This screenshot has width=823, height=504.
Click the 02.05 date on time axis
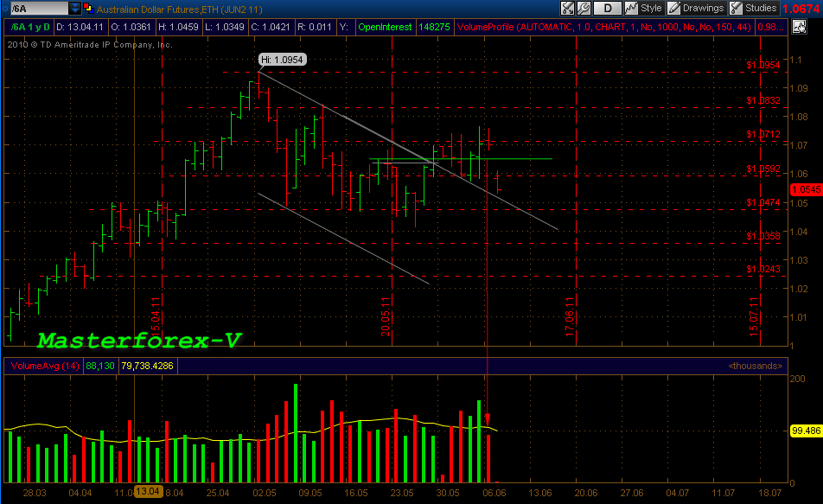tap(264, 493)
